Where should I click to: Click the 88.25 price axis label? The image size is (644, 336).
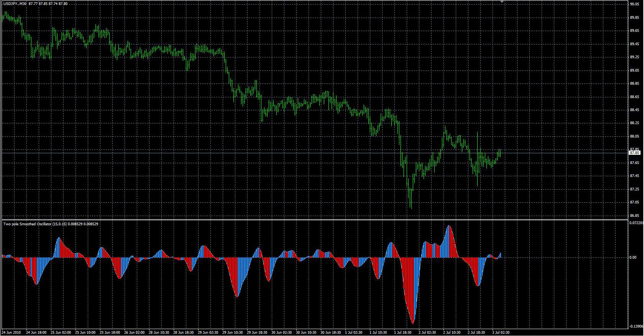634,123
